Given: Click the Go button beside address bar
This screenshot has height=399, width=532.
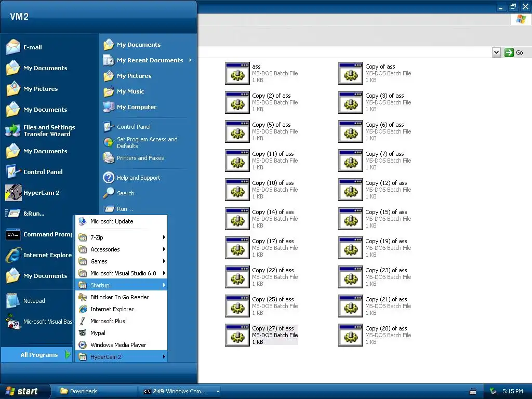Looking at the screenshot, I should point(514,52).
